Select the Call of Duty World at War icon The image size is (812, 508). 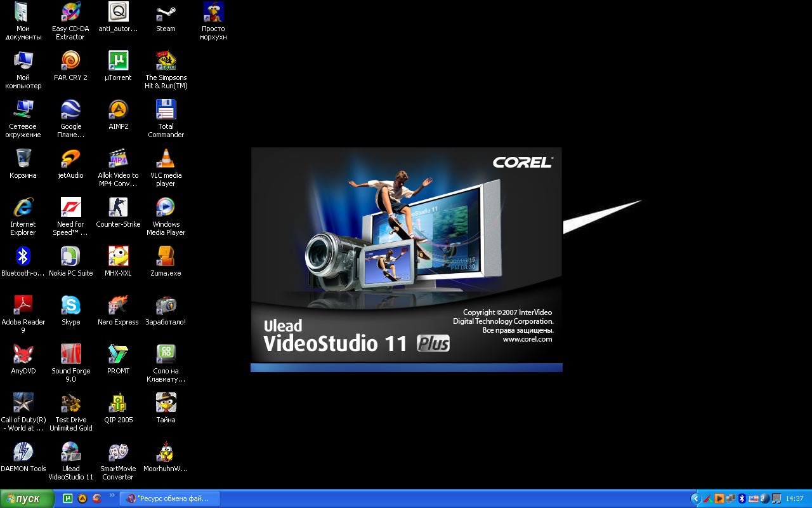23,403
